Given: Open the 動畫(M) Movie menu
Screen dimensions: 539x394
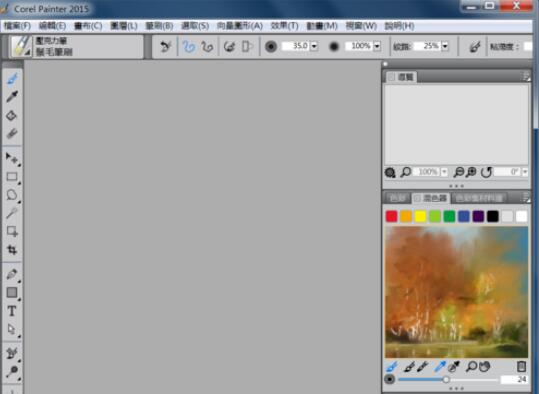Looking at the screenshot, I should click(322, 26).
